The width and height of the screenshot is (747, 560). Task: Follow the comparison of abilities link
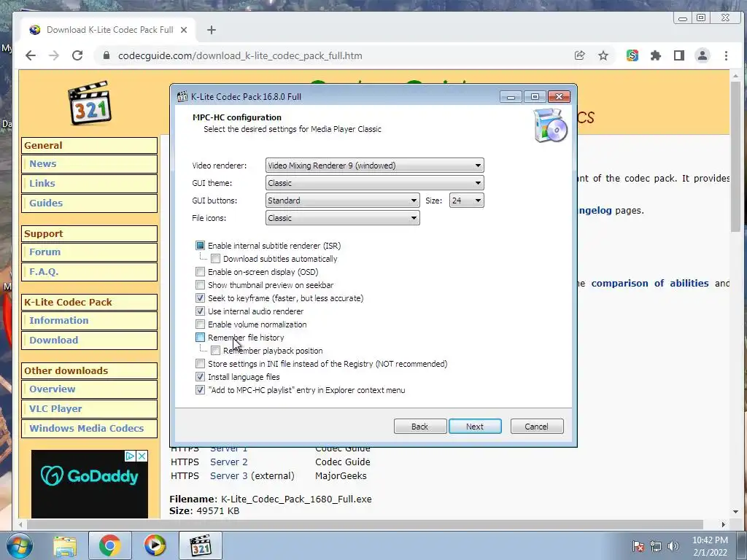650,284
